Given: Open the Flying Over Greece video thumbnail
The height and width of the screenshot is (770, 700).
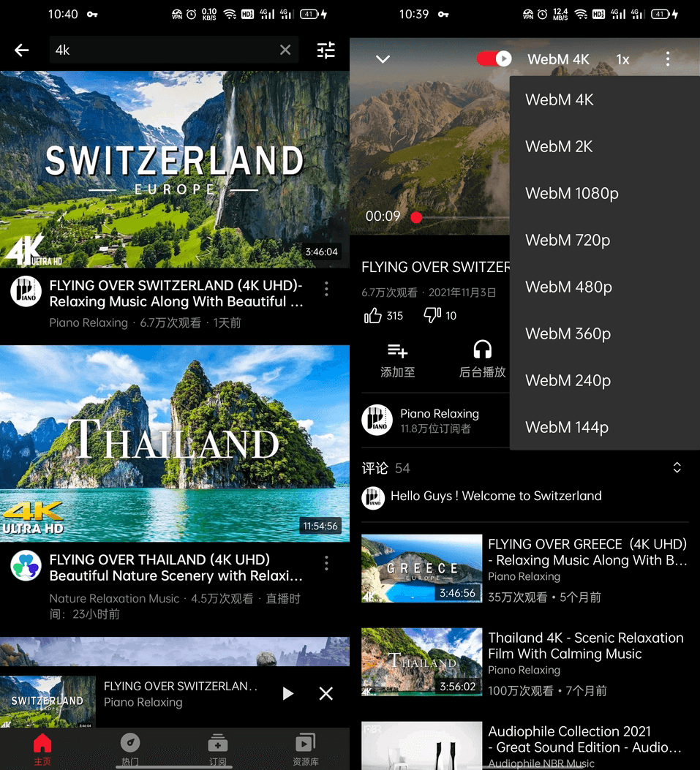Looking at the screenshot, I should click(x=421, y=568).
